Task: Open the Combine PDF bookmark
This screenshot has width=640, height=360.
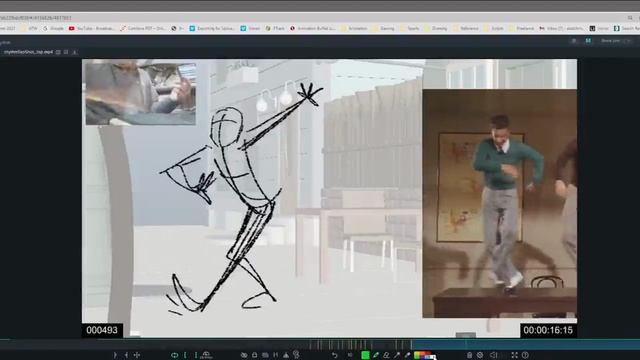Action: (142, 29)
